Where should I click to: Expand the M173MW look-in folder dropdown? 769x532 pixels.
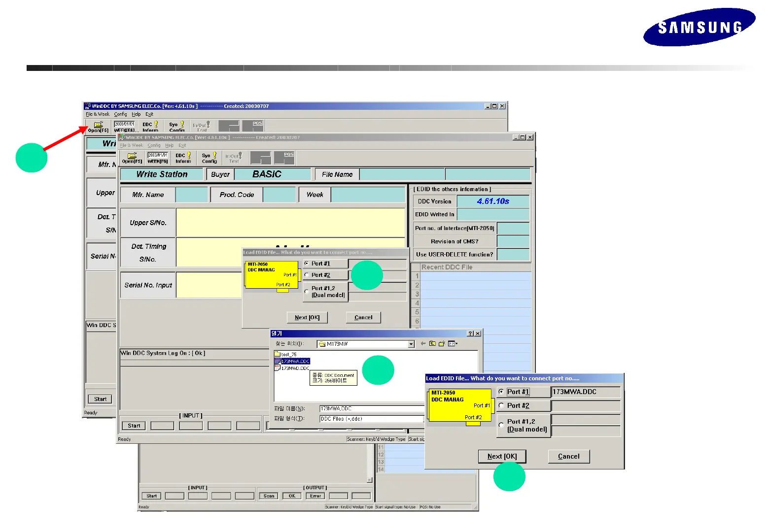pyautogui.click(x=411, y=344)
